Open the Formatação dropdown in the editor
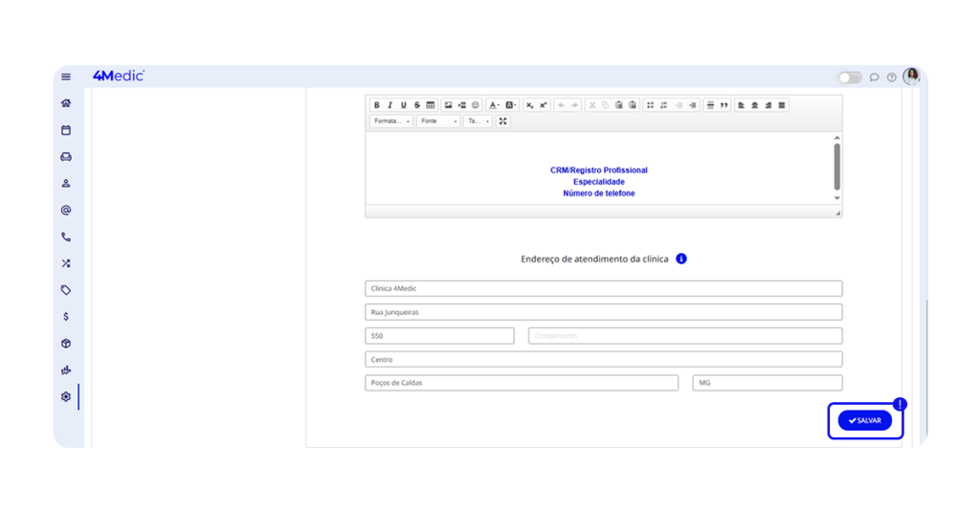 tap(391, 122)
